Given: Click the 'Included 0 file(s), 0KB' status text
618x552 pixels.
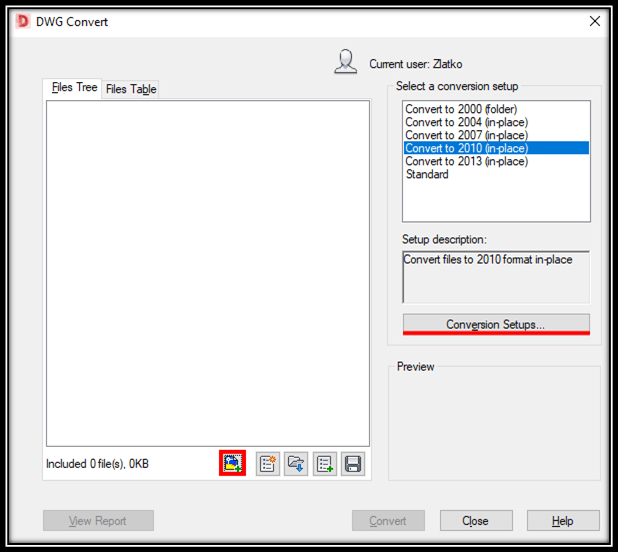Looking at the screenshot, I should [97, 464].
